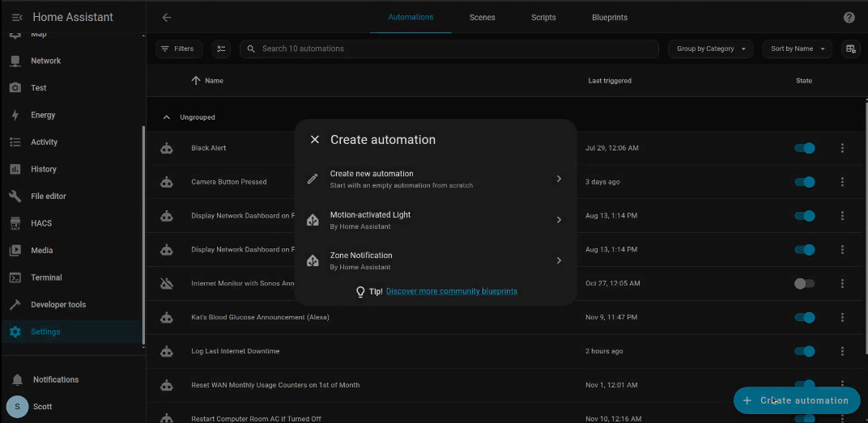Collapse the Ungrouped section

[167, 117]
